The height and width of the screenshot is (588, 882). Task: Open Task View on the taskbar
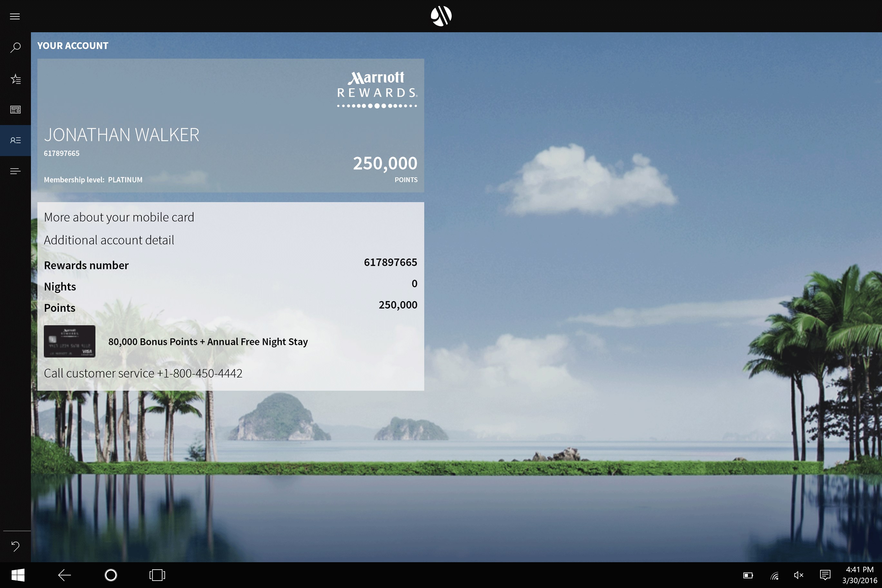(x=157, y=575)
